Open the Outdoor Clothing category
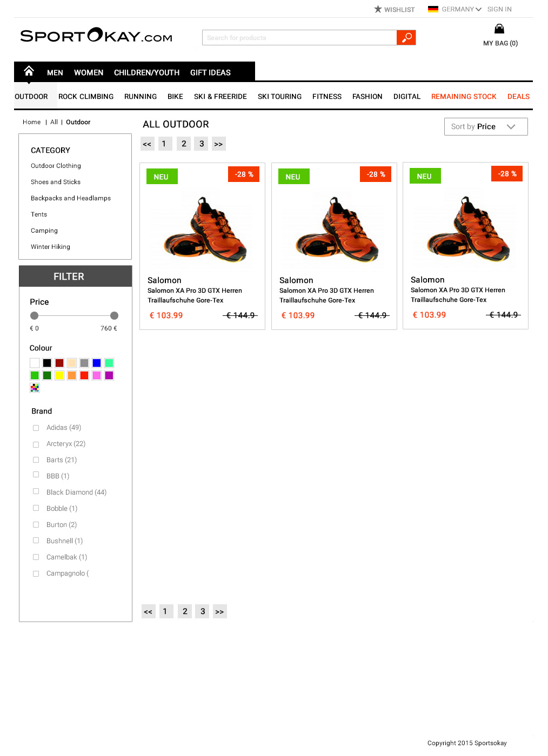The width and height of the screenshot is (548, 756). [56, 166]
